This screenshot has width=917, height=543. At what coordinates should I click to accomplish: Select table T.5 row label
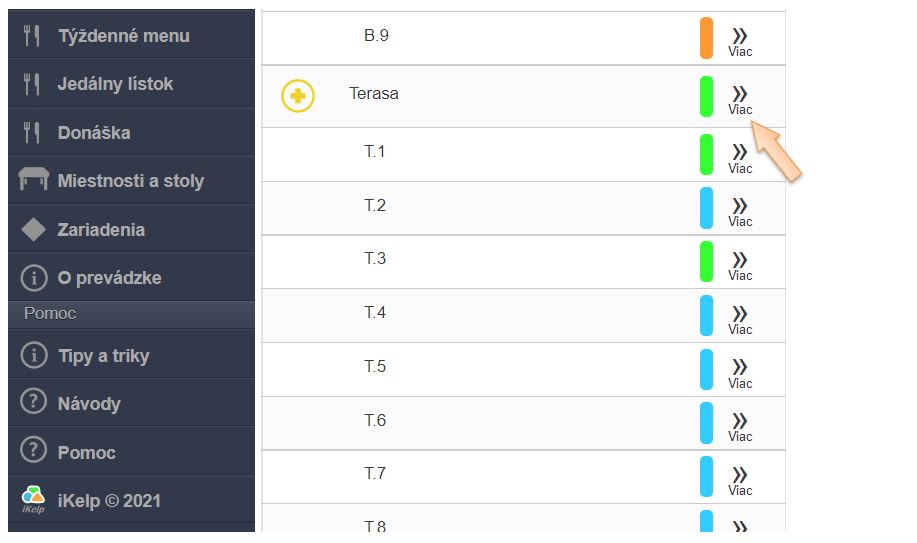[x=375, y=367]
